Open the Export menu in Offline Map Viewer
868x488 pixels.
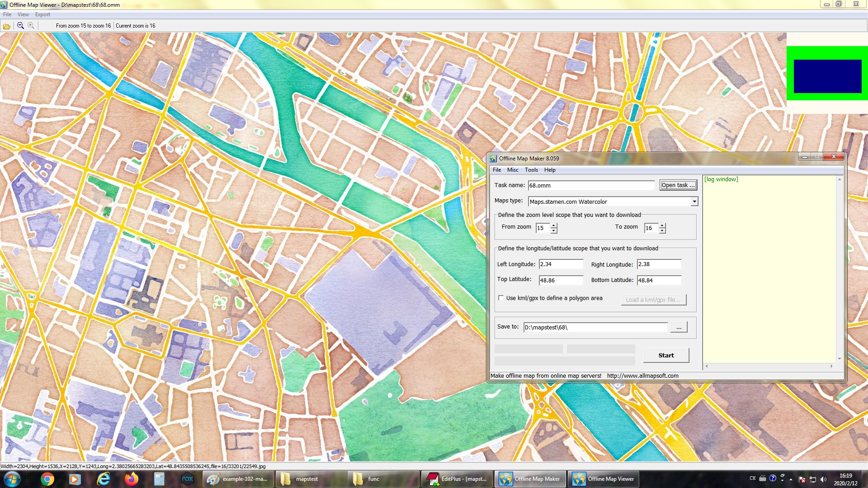[x=42, y=14]
